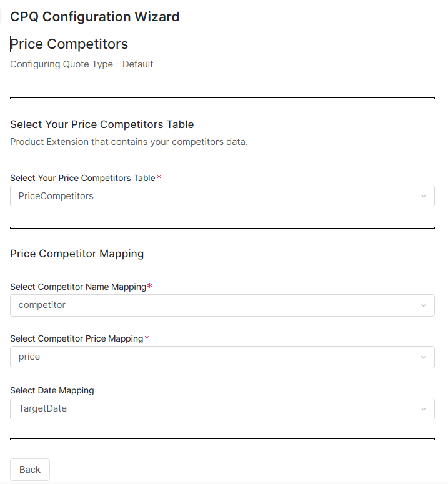Click the 'Select Competitor Price Mapping' label
The width and height of the screenshot is (448, 484).
pos(76,338)
